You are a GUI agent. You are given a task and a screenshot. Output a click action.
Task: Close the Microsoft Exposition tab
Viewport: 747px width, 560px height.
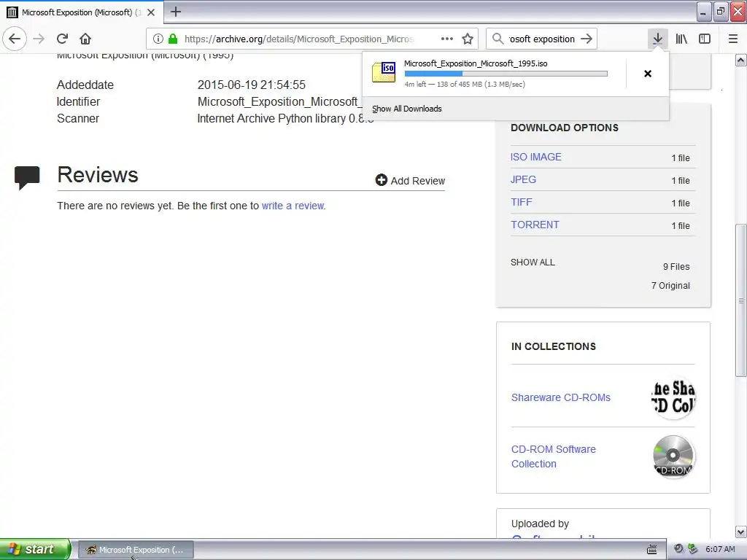[x=151, y=12]
